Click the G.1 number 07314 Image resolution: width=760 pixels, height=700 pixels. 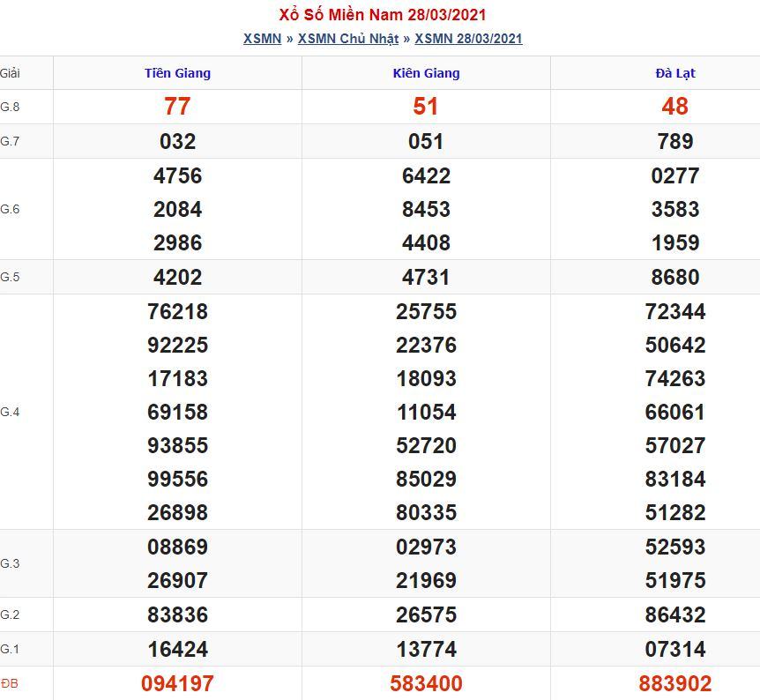[x=675, y=649]
